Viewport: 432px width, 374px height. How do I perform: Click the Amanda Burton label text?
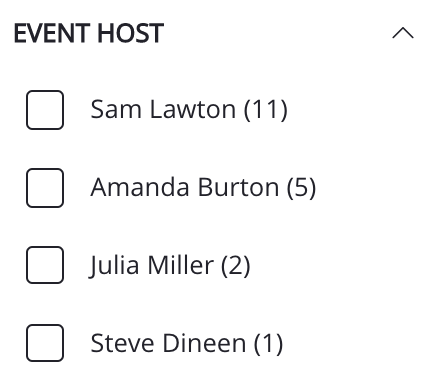185,187
